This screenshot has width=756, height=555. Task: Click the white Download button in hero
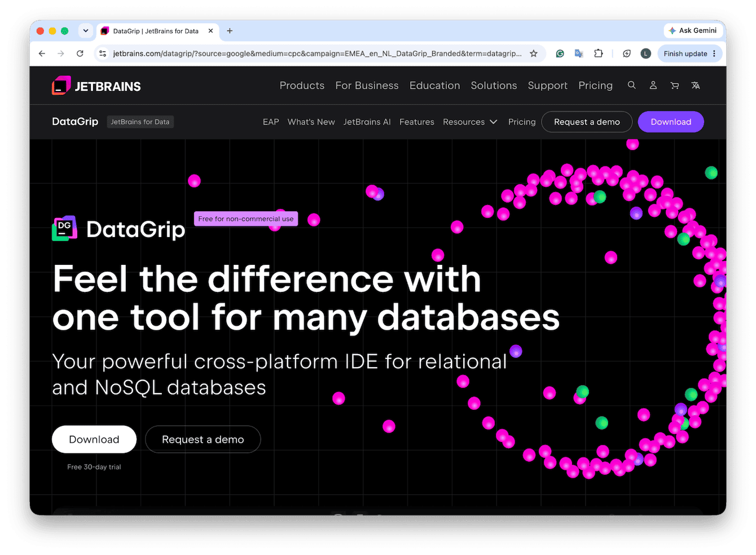(x=94, y=439)
